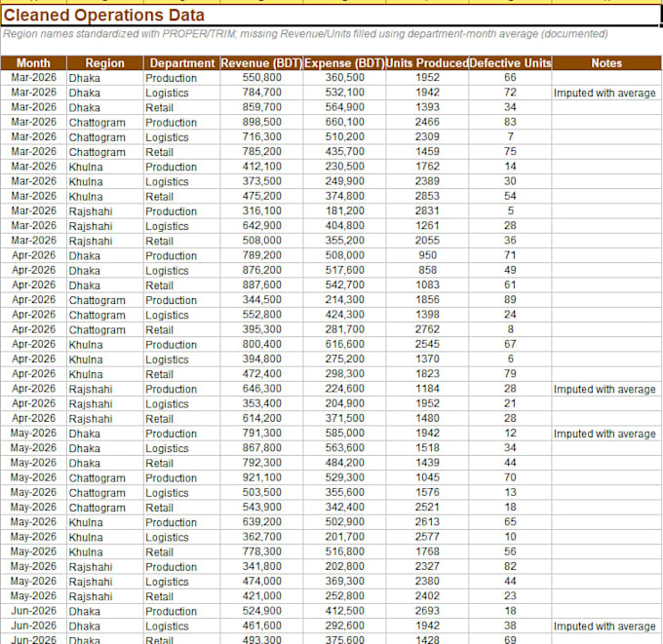The image size is (663, 644).
Task: Select revenue cell 921,100
Action: [261, 477]
